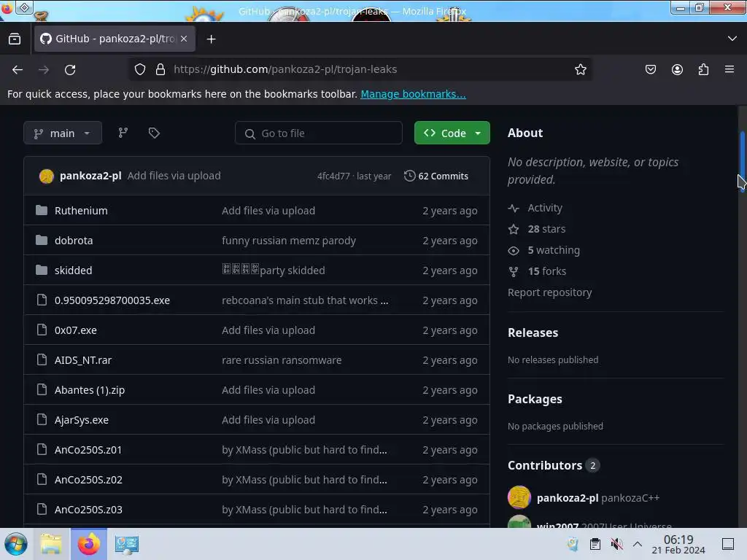Open the latest commit message 'Add files via upload'
The image size is (747, 560).
pyautogui.click(x=174, y=176)
